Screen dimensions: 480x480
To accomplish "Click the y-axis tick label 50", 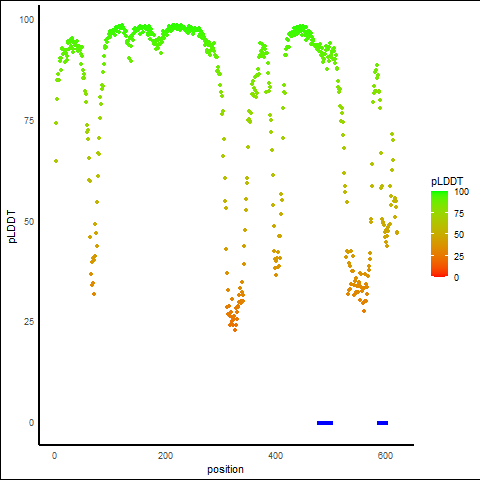I will pyautogui.click(x=29, y=222).
